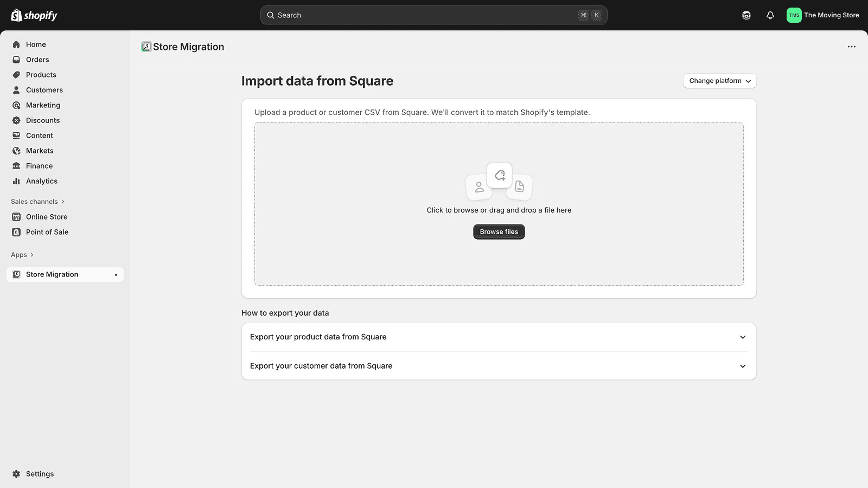Click the 'Click to browse or drag' text

click(x=499, y=210)
